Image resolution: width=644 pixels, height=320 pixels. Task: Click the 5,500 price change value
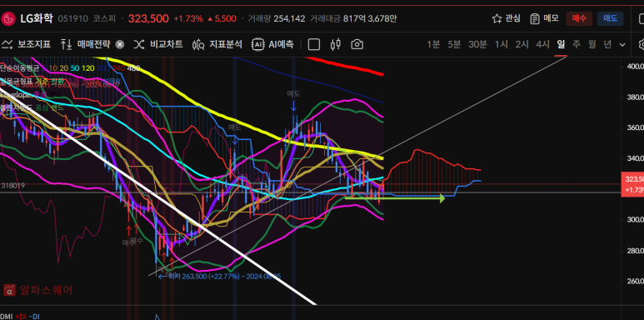point(225,18)
